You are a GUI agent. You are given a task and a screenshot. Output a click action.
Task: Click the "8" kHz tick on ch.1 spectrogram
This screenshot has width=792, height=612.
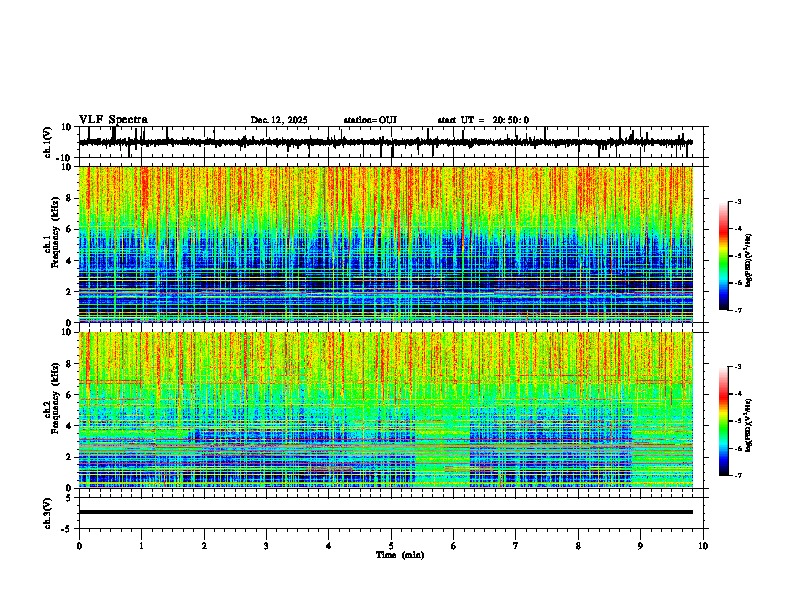pyautogui.click(x=69, y=198)
